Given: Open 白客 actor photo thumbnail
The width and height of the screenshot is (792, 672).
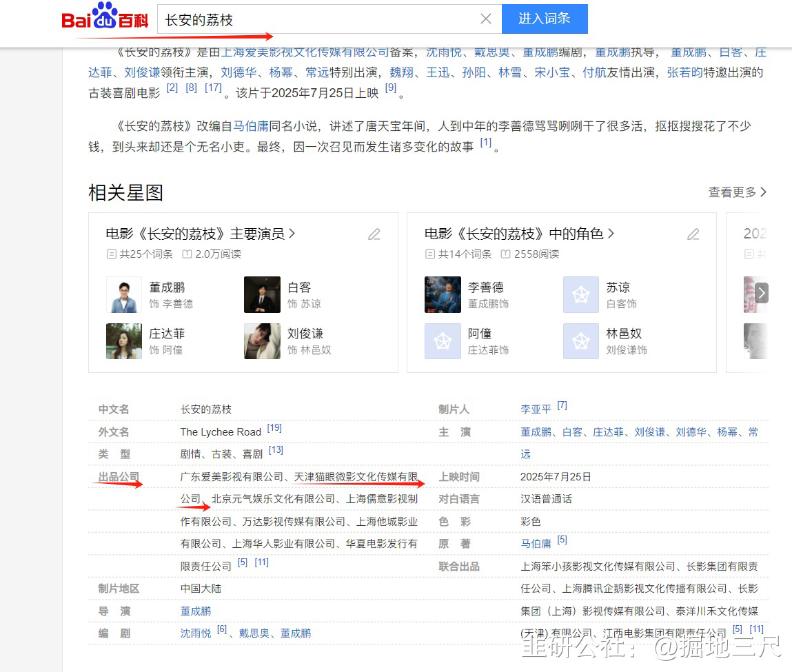Looking at the screenshot, I should click(262, 294).
